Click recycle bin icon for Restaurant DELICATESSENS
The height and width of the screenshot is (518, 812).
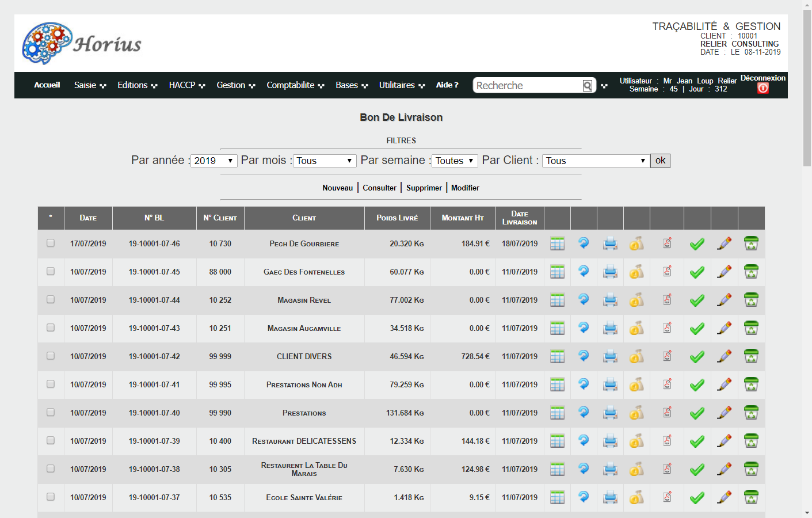(751, 441)
